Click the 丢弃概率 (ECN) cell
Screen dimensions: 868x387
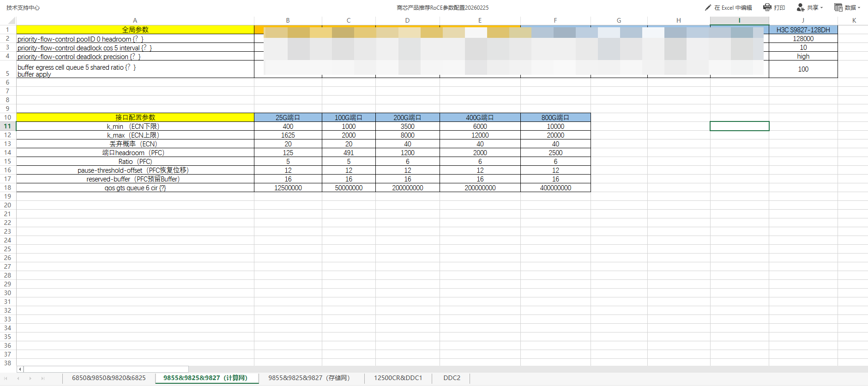(x=135, y=144)
